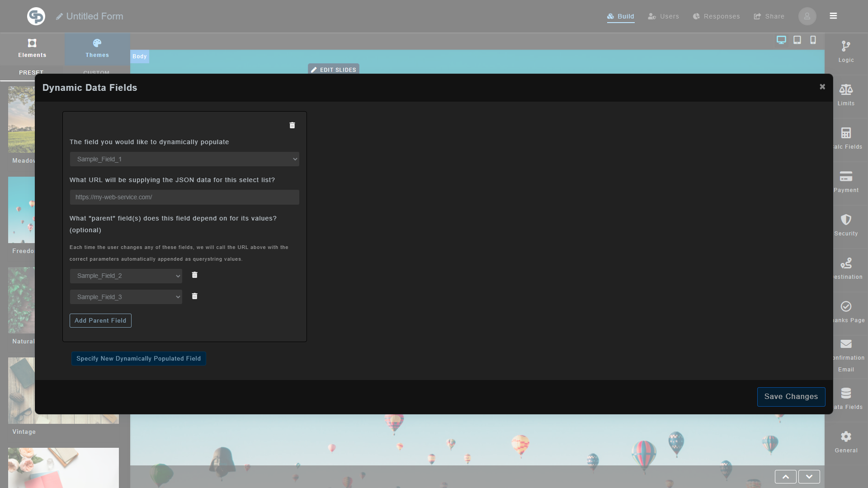Remove Sample_Field_2 parent with trash icon
Screen dimensions: 868x488
pos(194,275)
